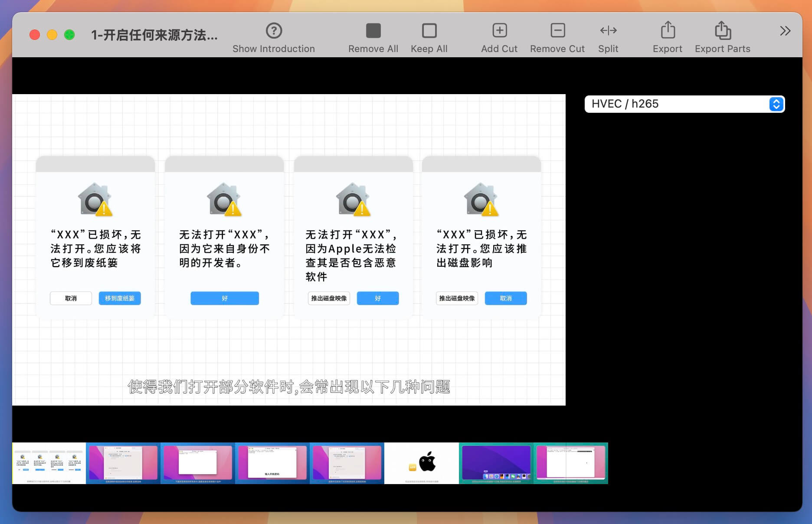Expand the overflow toolbar chevron
812x524 pixels.
[x=784, y=30]
